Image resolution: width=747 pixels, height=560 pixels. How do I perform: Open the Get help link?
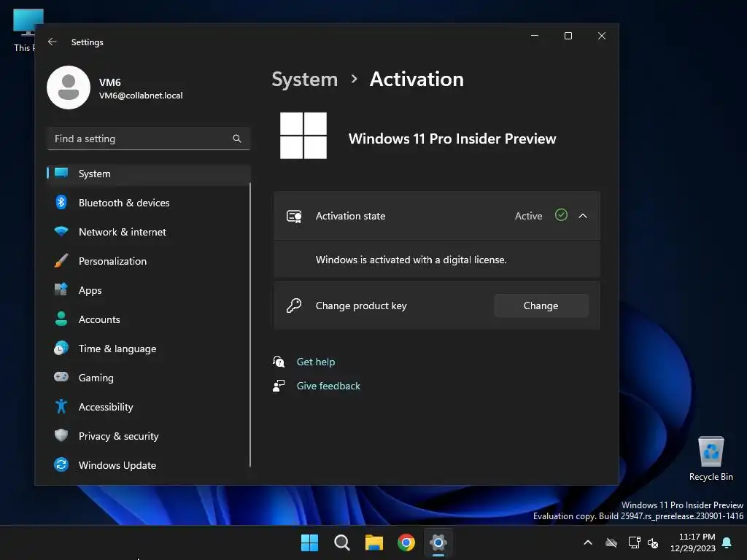click(316, 362)
